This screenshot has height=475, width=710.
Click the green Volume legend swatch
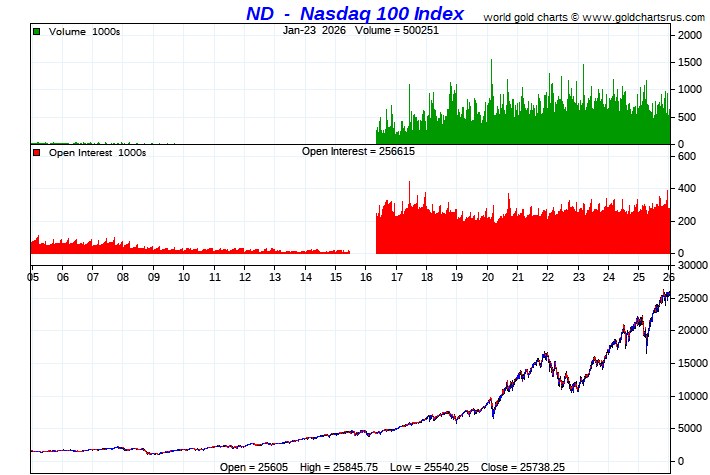coord(37,32)
